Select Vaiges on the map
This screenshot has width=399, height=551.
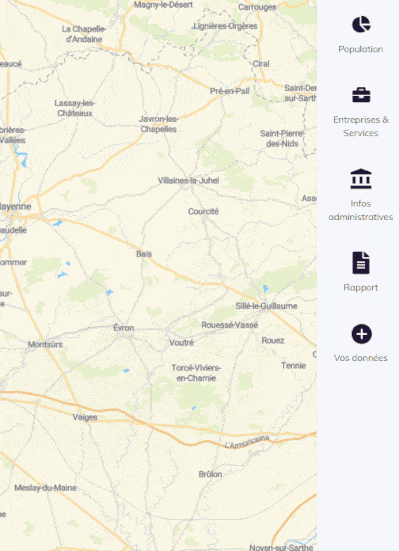pyautogui.click(x=85, y=417)
